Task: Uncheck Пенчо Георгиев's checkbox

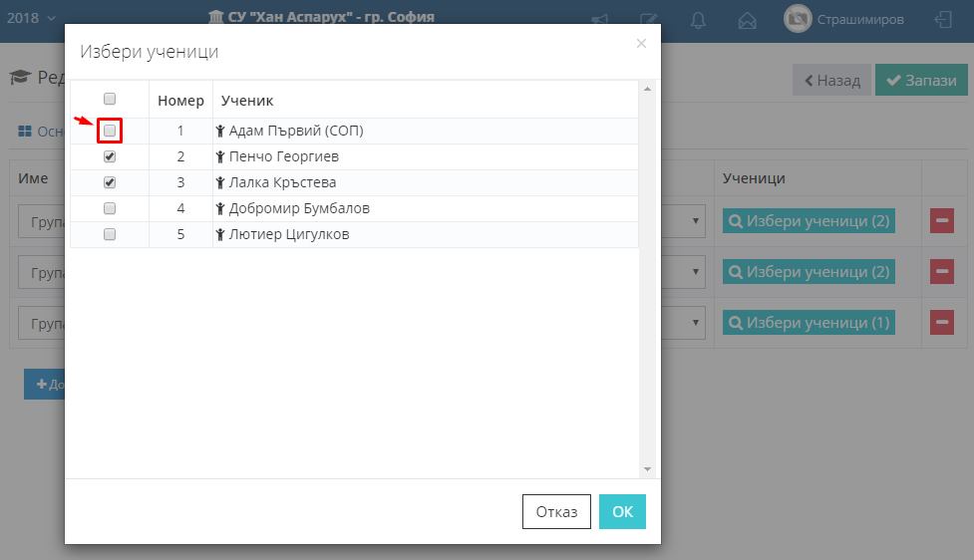Action: (110, 157)
